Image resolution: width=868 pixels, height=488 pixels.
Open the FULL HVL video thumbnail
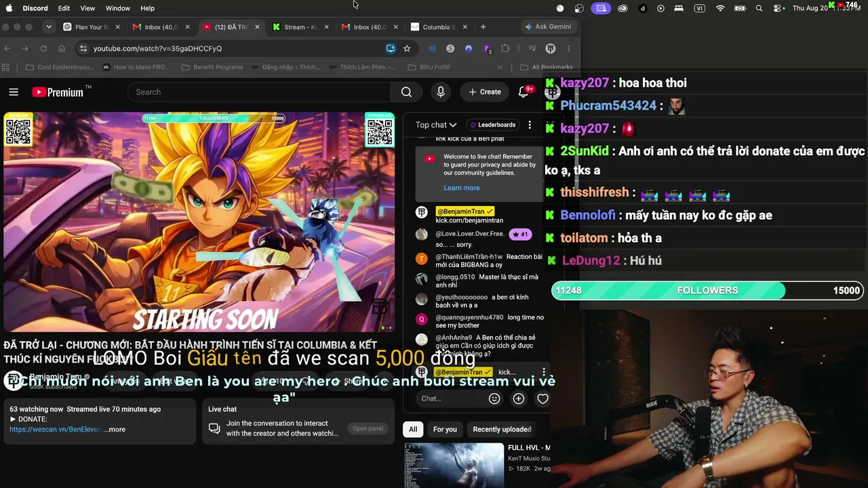click(x=454, y=466)
